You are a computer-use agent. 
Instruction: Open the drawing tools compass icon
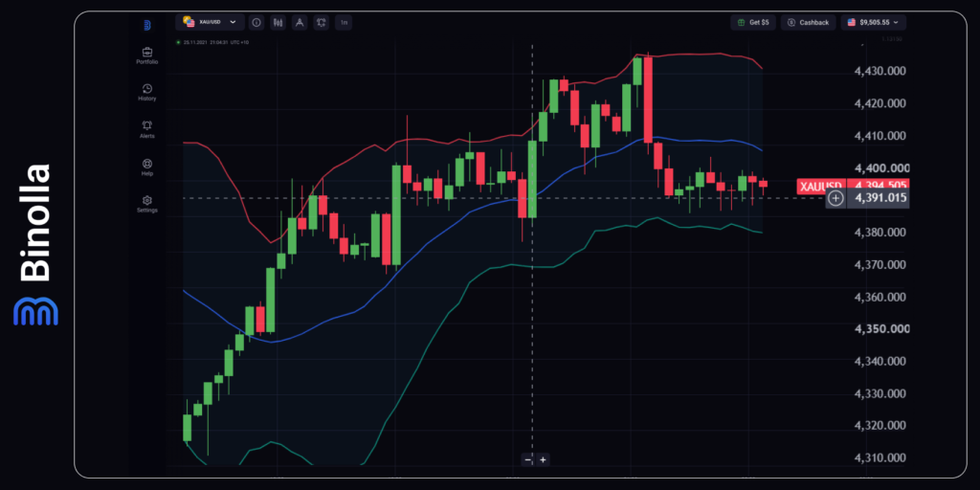300,23
